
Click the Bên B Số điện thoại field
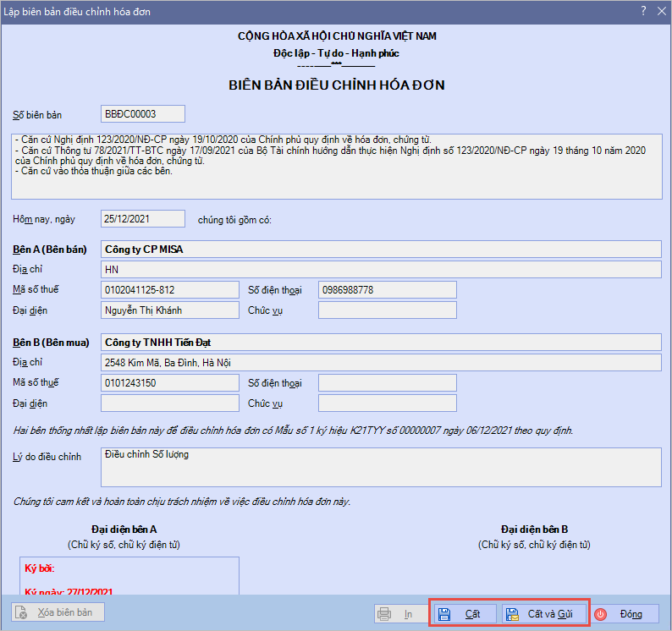point(387,383)
